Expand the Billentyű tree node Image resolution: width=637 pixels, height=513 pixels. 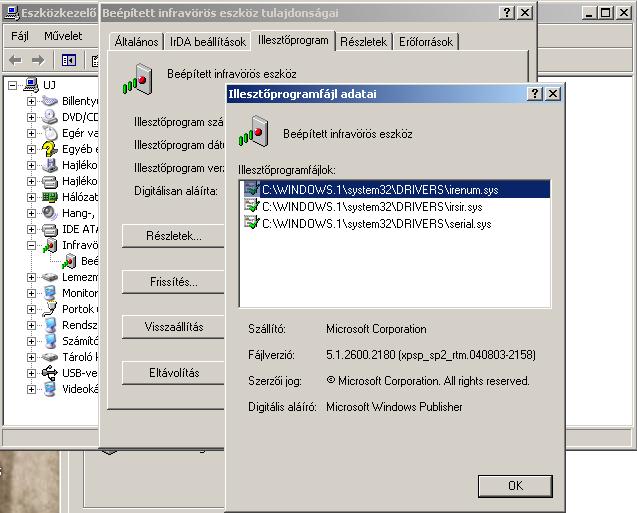(x=31, y=101)
